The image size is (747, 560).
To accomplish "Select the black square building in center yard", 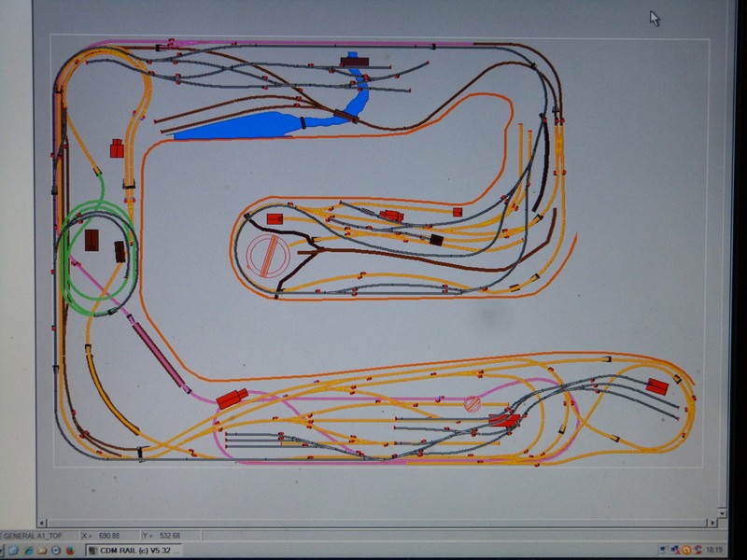I will [x=436, y=240].
